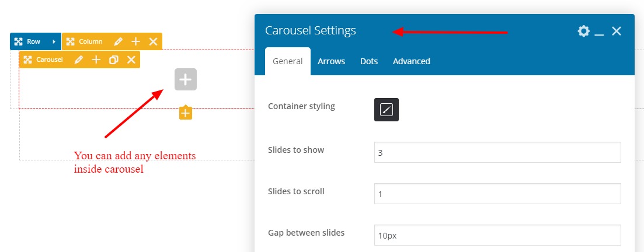The height and width of the screenshot is (252, 644).
Task: Select the General tab
Action: (x=287, y=61)
